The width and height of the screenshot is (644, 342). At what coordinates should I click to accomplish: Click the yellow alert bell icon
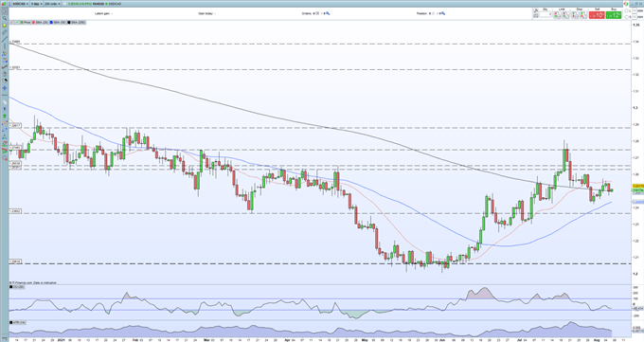(5, 26)
